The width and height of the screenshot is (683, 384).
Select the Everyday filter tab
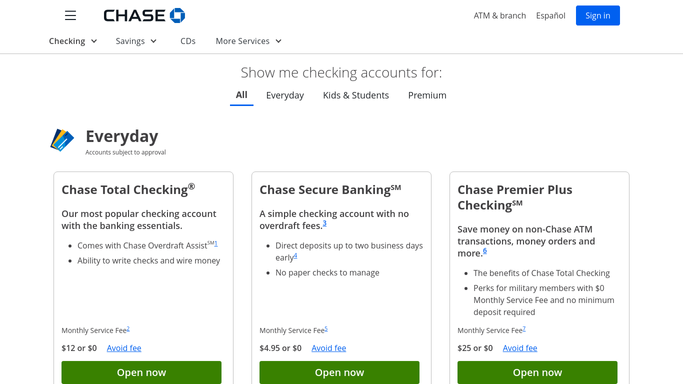[285, 95]
